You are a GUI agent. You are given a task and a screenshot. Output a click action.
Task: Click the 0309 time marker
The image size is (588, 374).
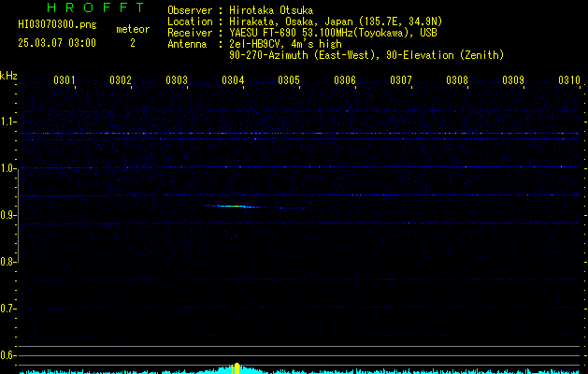513,80
